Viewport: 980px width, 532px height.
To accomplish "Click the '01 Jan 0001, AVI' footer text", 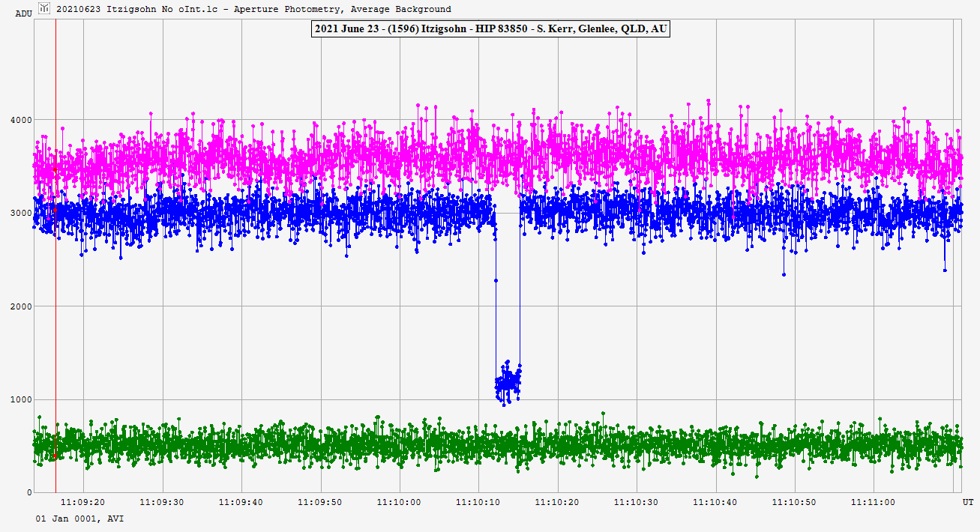I will pos(79,519).
